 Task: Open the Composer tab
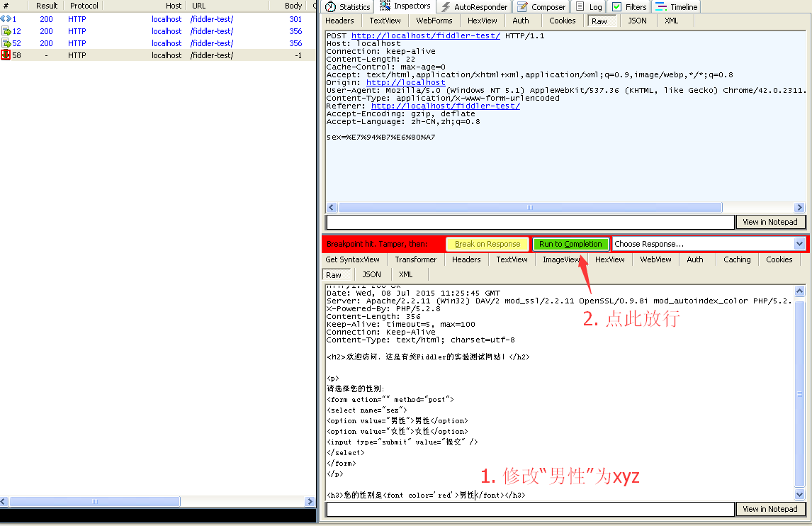(541, 7)
